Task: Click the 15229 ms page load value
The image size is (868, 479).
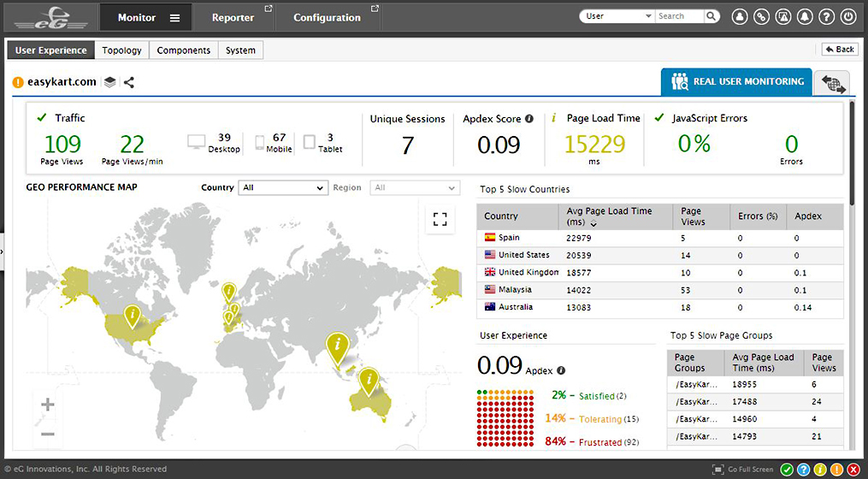Action: click(x=594, y=145)
